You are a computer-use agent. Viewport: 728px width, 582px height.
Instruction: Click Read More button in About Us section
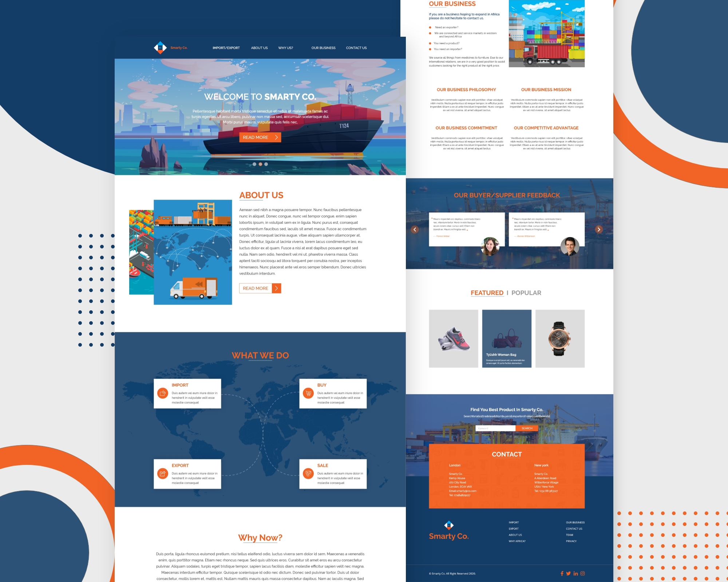(x=260, y=288)
